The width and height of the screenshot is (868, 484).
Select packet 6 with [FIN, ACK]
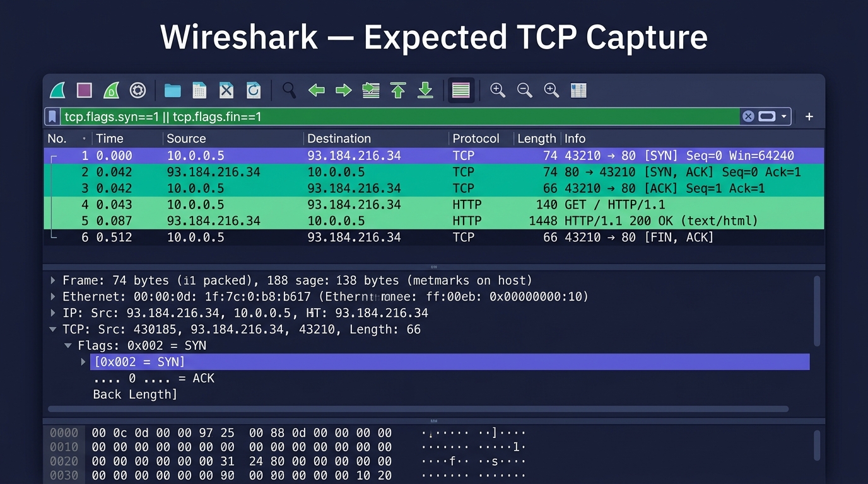click(434, 238)
